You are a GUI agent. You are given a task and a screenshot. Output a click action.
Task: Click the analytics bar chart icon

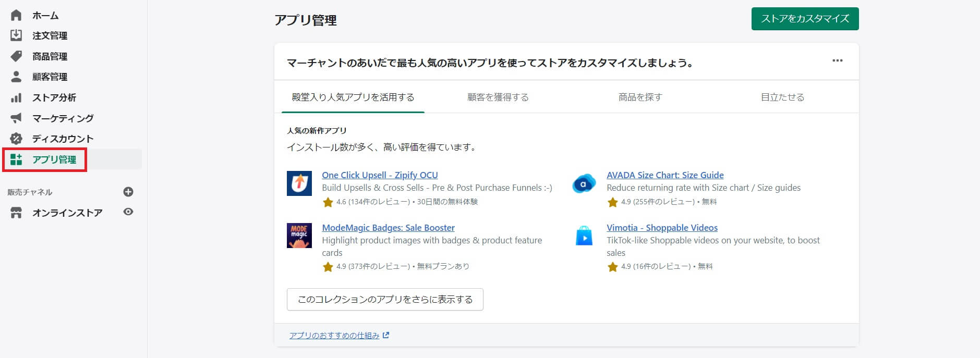[16, 97]
